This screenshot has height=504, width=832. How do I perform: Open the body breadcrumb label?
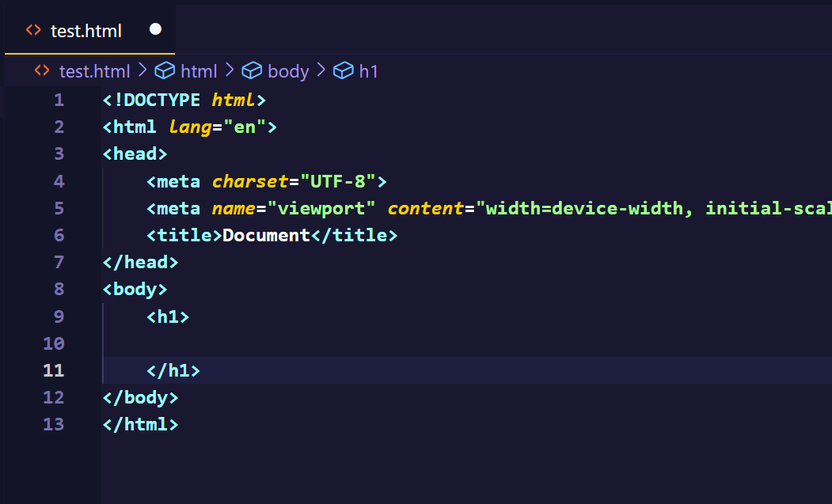pos(288,71)
